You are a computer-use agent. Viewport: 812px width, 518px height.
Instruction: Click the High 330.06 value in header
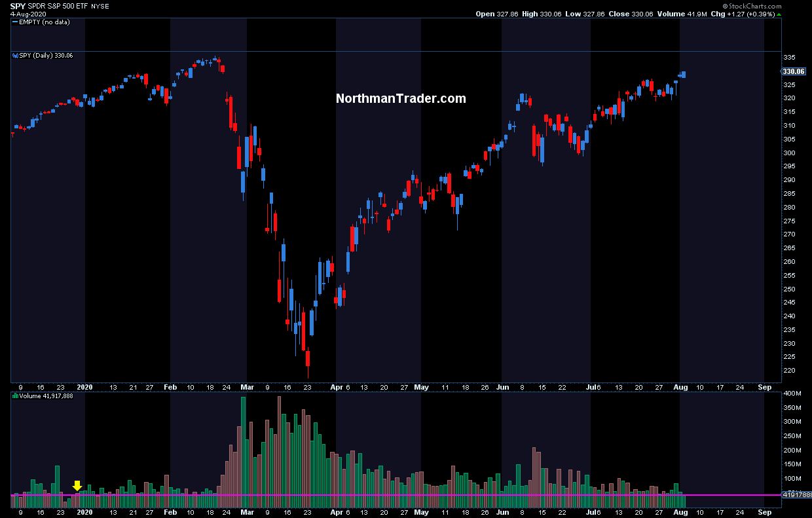tap(542, 14)
